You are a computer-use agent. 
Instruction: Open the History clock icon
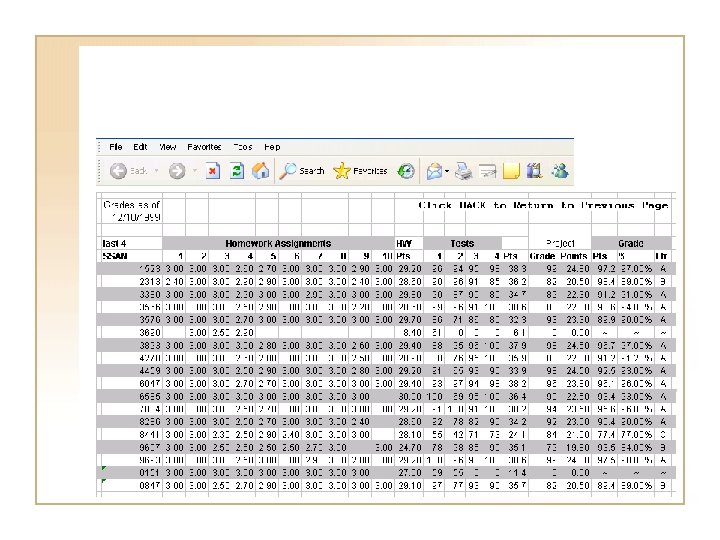click(405, 171)
